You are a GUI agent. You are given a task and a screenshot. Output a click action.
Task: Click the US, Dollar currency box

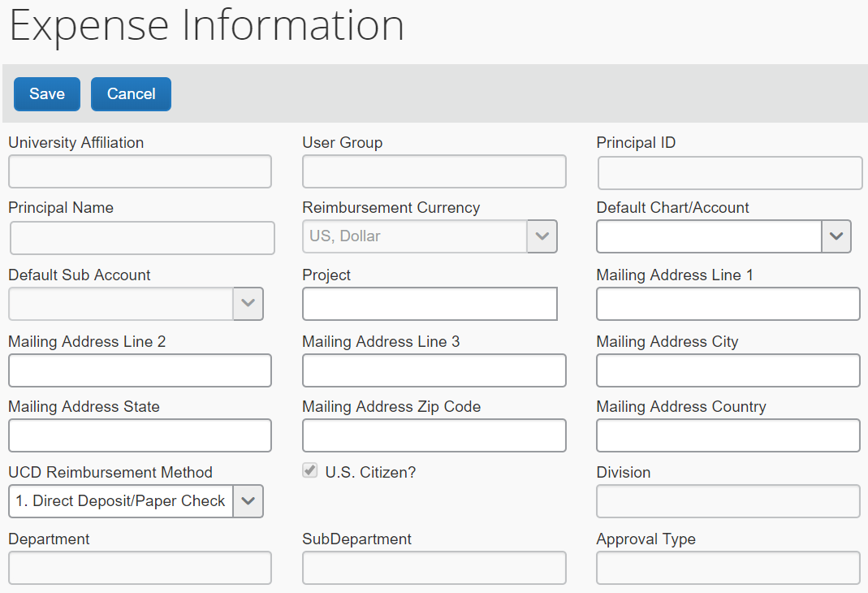tap(415, 236)
